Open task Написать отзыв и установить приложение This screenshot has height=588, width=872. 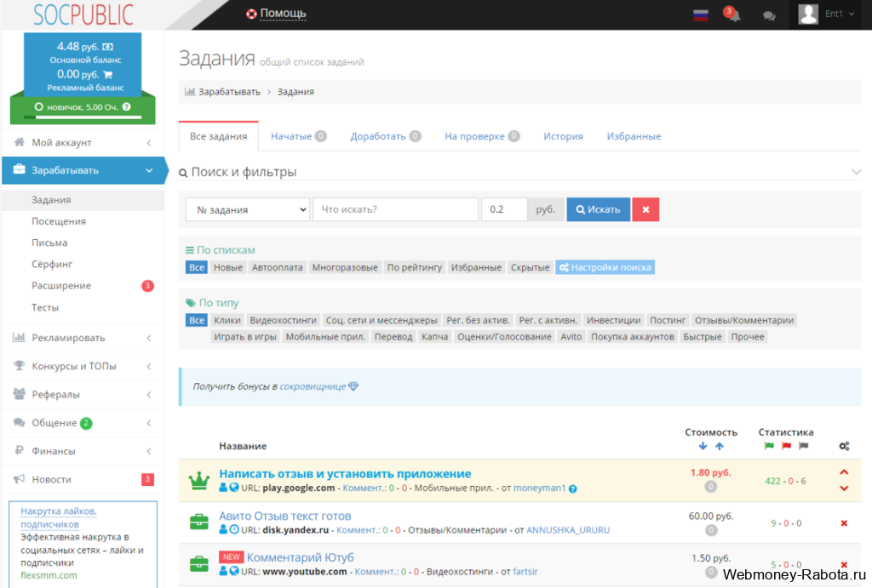[345, 473]
